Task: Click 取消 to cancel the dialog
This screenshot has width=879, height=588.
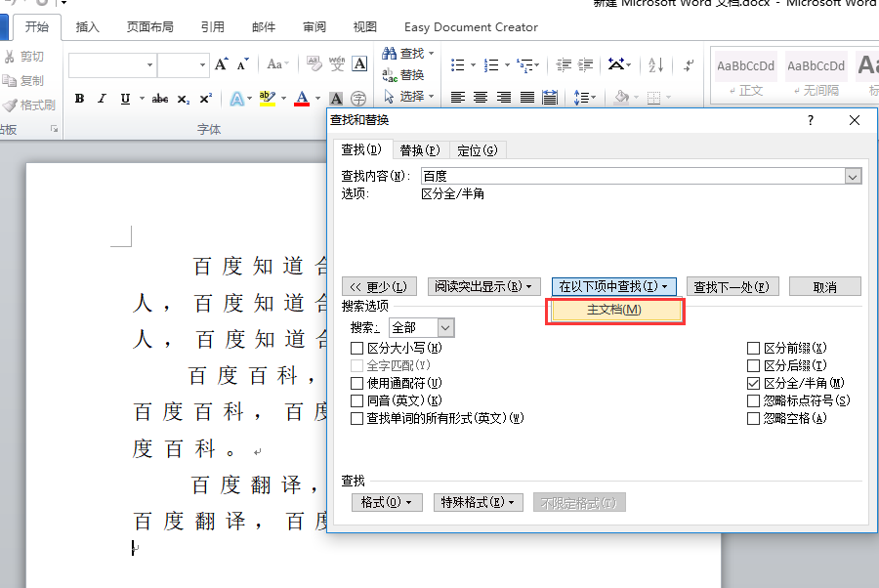Action: pyautogui.click(x=824, y=287)
